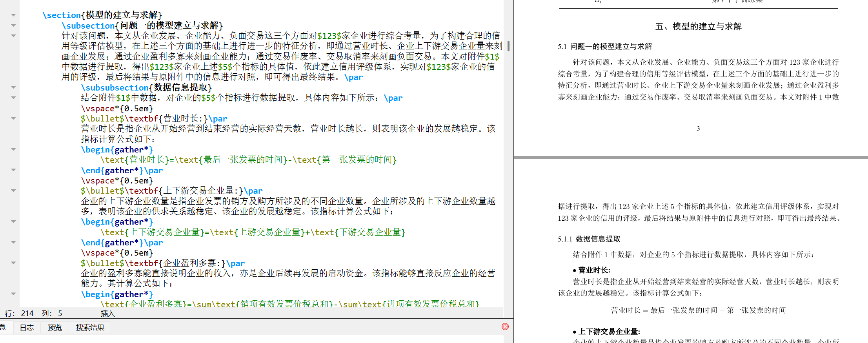Image resolution: width=868 pixels, height=343 pixels.
Task: Click the 列: 5 status indicator
Action: [x=52, y=313]
